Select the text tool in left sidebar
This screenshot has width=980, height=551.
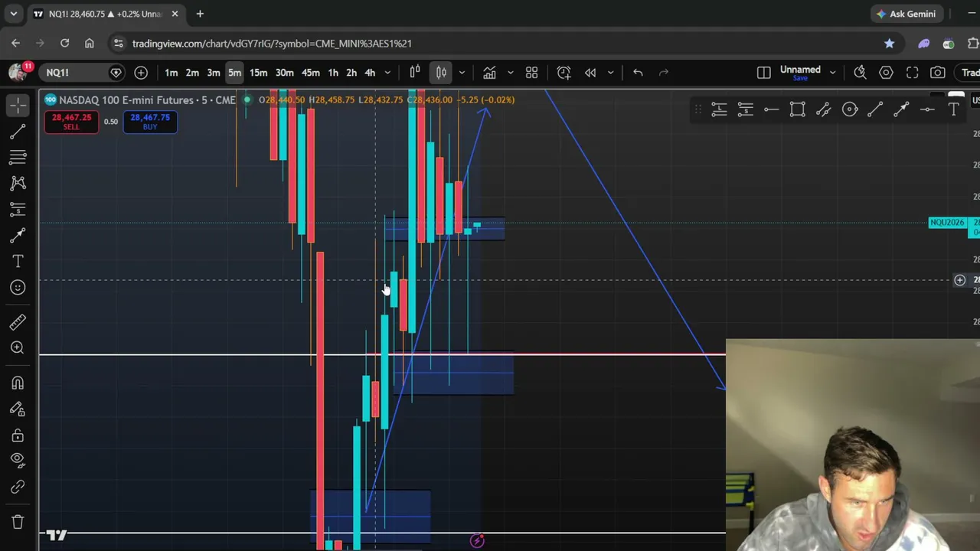18,262
